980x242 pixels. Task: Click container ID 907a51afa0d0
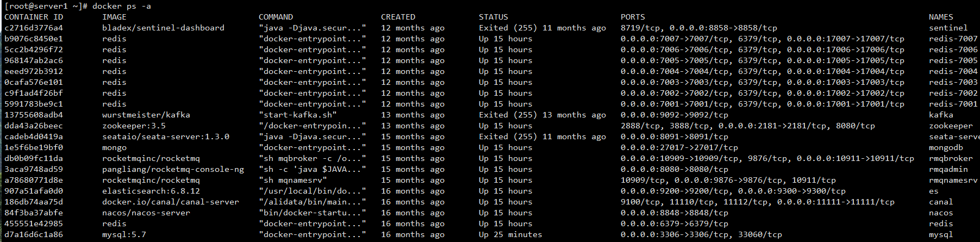(34, 191)
